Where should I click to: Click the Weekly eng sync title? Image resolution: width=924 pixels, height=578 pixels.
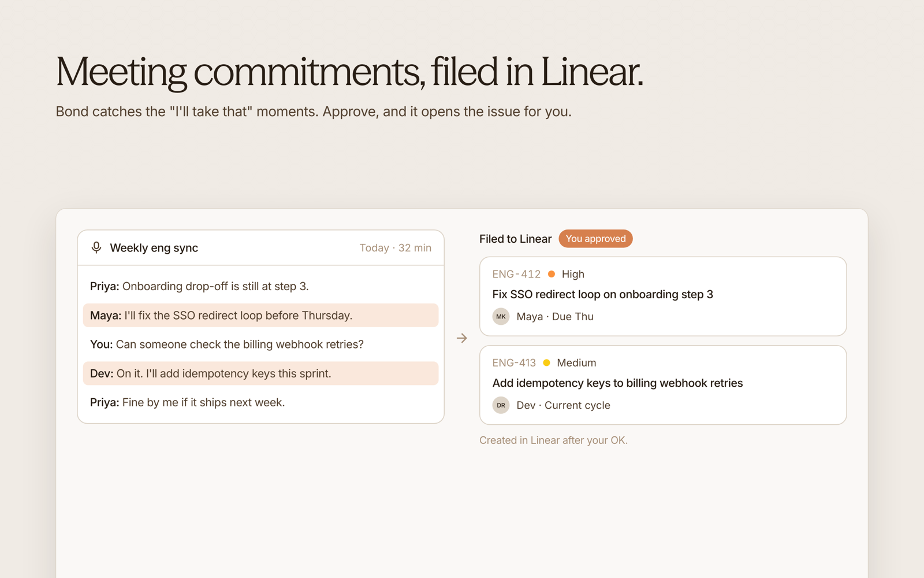[x=154, y=248]
